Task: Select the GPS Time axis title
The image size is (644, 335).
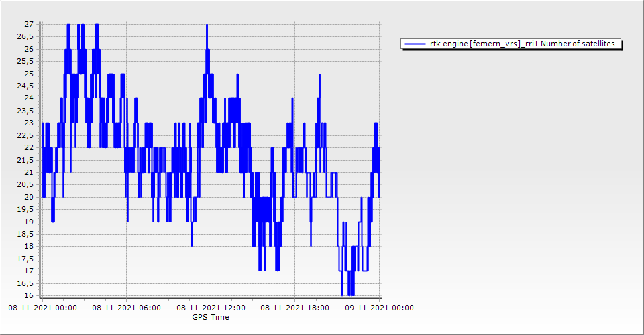Action: 211,317
